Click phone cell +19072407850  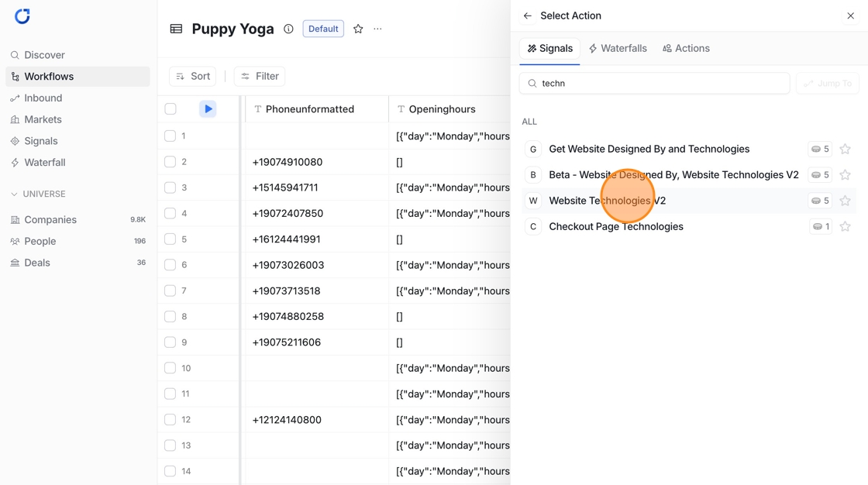[x=317, y=214]
